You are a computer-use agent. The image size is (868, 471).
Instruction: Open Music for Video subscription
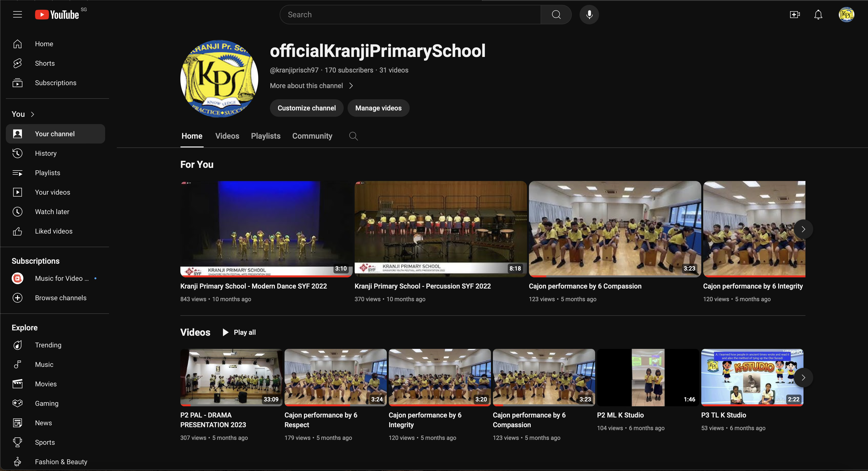point(55,278)
